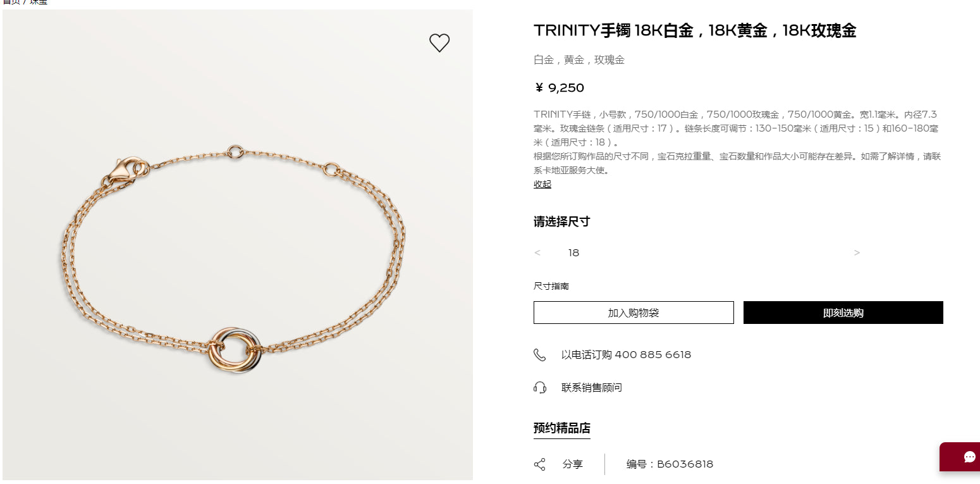Add bracelet to wishlist with heart icon

439,43
